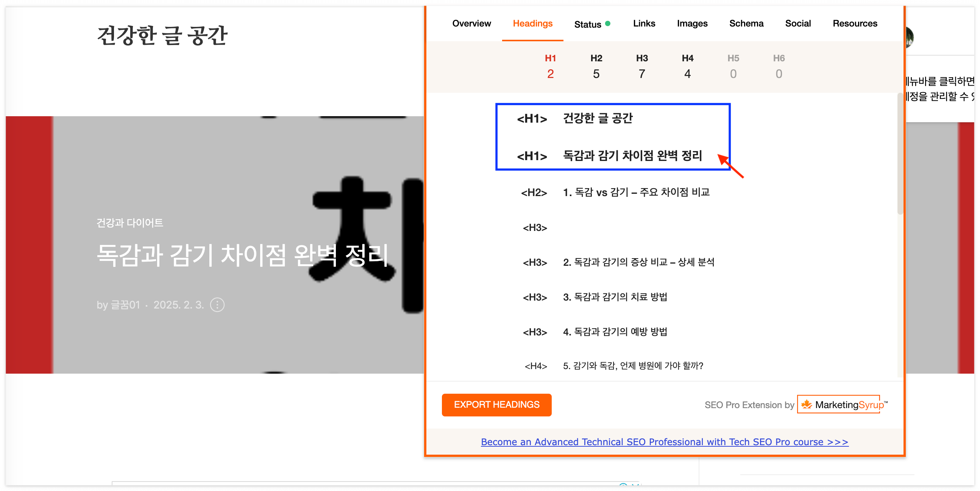Click the headings list scrollbar

900,154
